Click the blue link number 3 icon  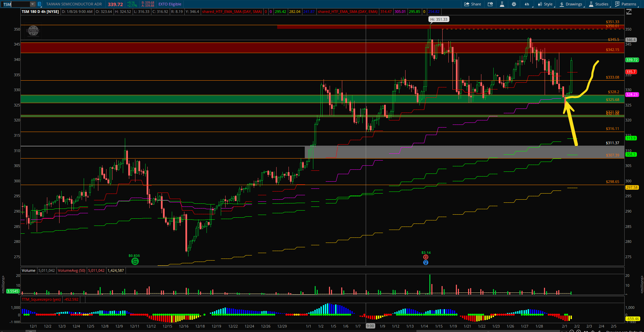pos(39,4)
